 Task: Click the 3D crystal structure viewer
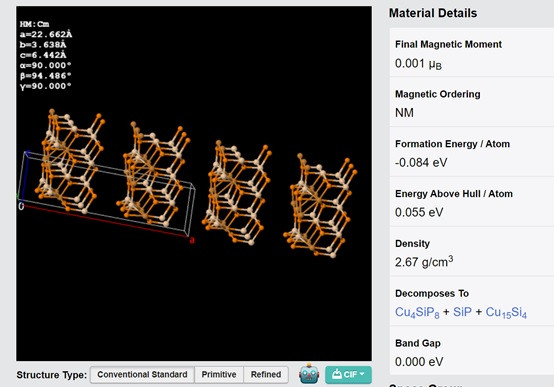pos(194,183)
